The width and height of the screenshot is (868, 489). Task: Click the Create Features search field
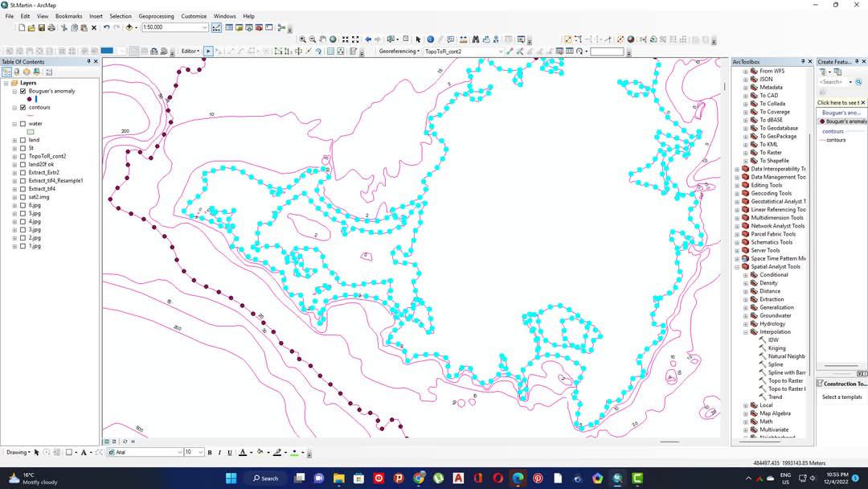[832, 82]
